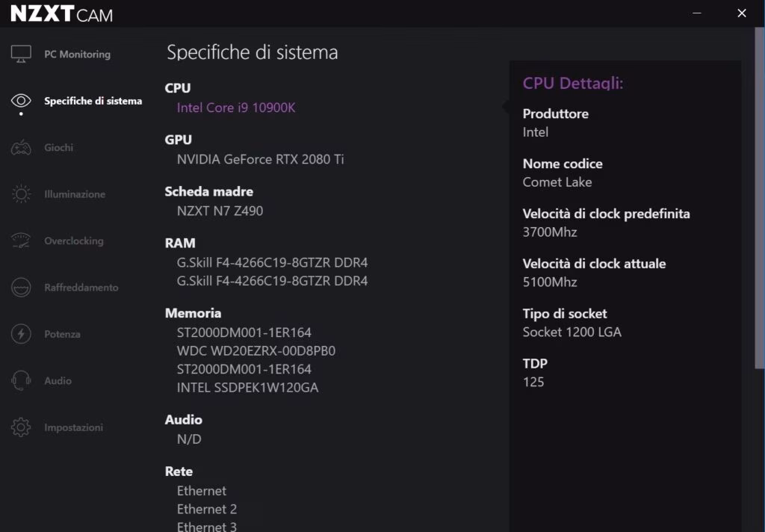Select the second G.Skill F4-4266C19-8GTZR RAM entry
The width and height of the screenshot is (765, 532).
coord(272,281)
